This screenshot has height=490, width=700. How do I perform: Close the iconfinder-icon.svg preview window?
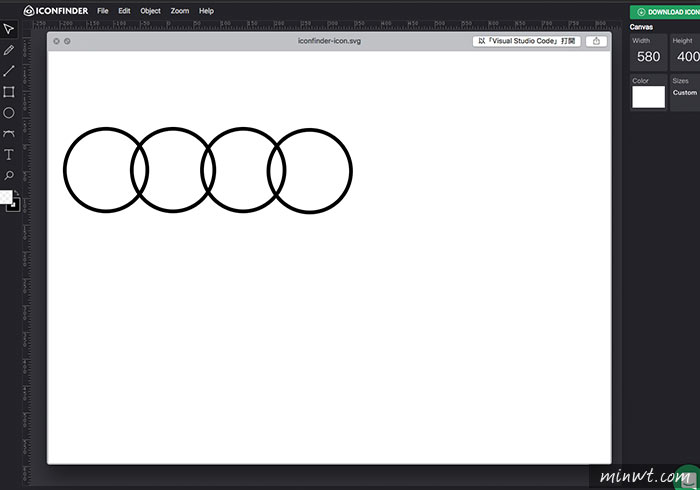(56, 41)
